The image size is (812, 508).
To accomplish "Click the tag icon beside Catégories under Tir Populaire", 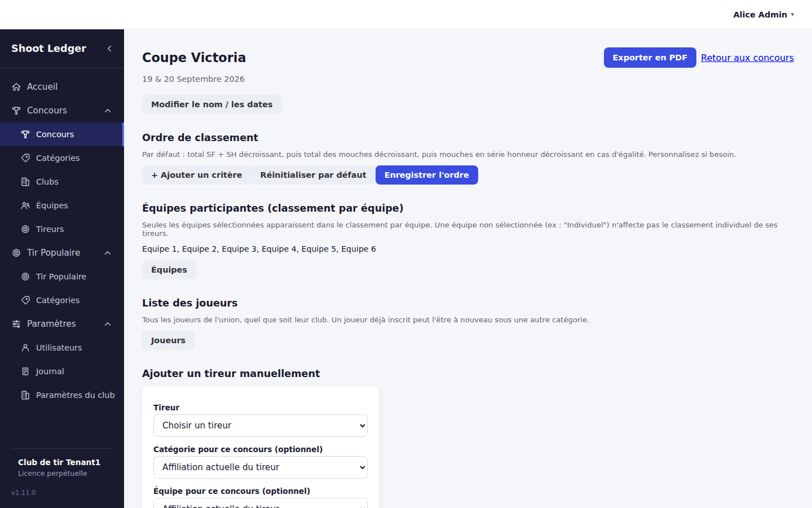I will coord(25,300).
